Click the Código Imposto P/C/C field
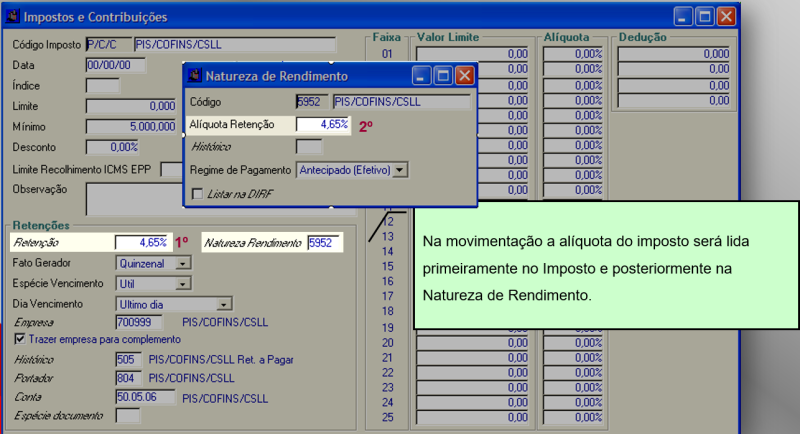 click(108, 44)
